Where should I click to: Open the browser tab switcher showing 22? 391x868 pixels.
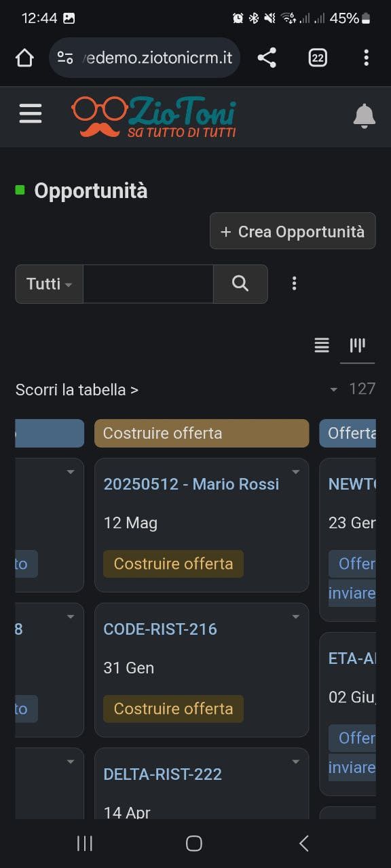coord(316,58)
